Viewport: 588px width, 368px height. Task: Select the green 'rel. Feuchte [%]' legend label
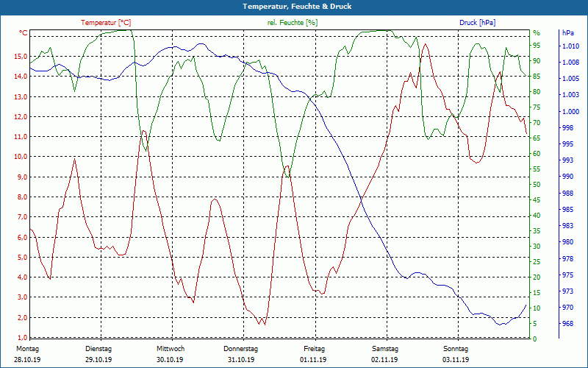pyautogui.click(x=292, y=23)
